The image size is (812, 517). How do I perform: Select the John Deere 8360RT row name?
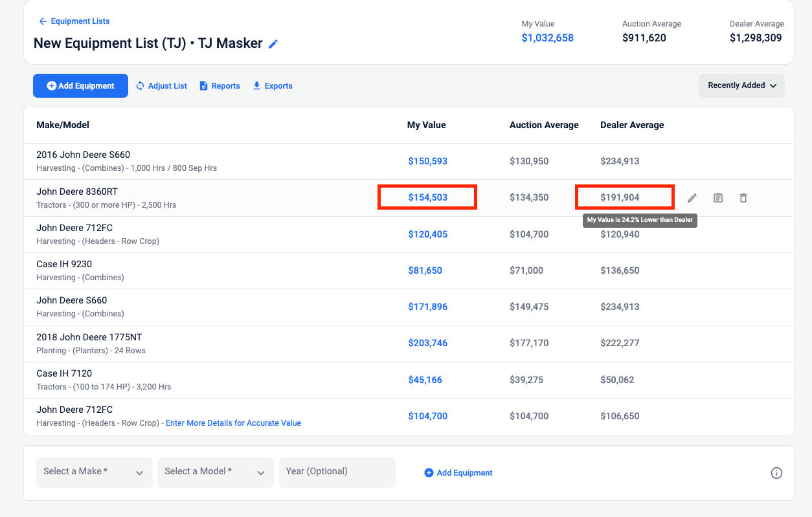[77, 192]
